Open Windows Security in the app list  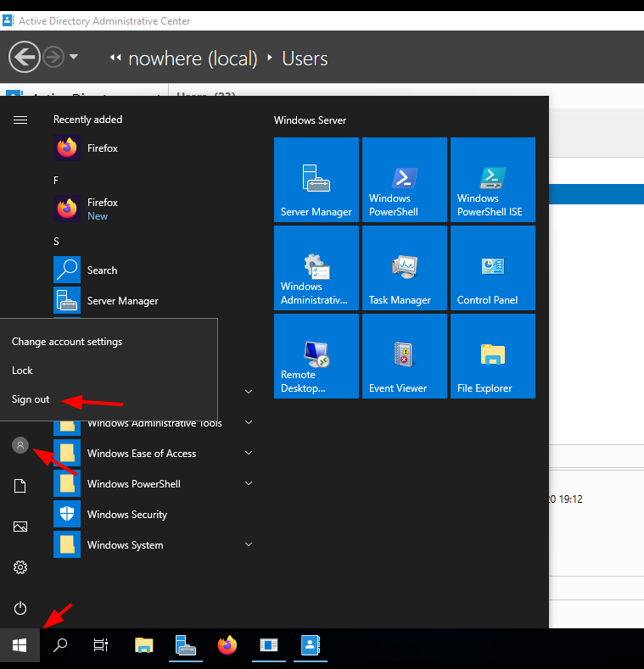coord(154,514)
